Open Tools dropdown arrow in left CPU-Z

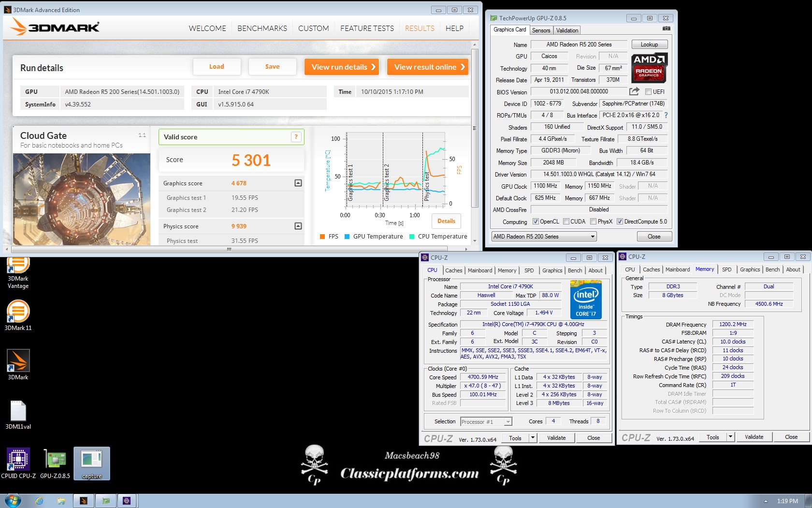pos(533,438)
